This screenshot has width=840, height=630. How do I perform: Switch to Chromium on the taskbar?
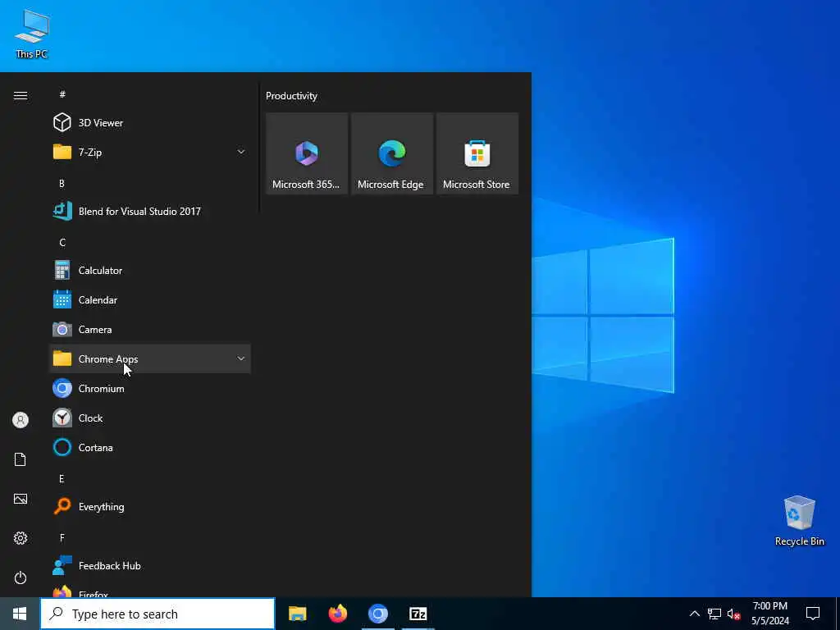pos(377,614)
